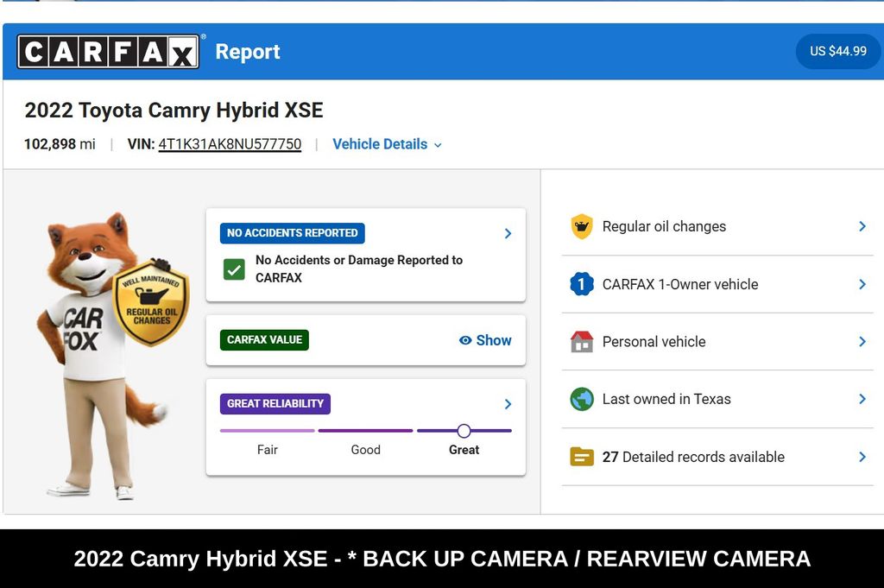Expand the Vehicle Details dropdown
This screenshot has height=588, width=884.
click(x=387, y=144)
